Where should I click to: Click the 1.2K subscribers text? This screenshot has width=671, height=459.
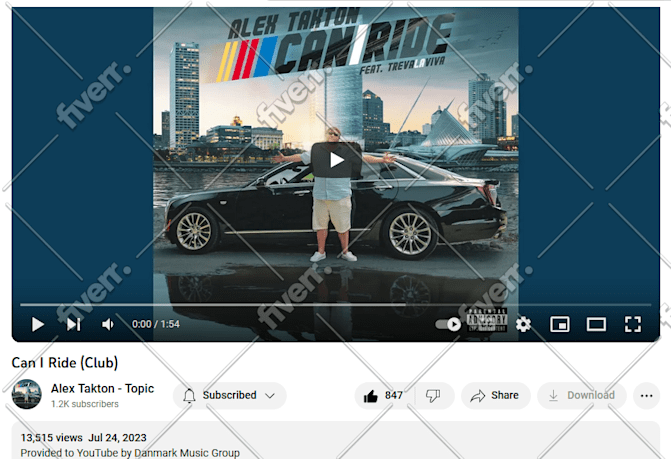coord(85,404)
